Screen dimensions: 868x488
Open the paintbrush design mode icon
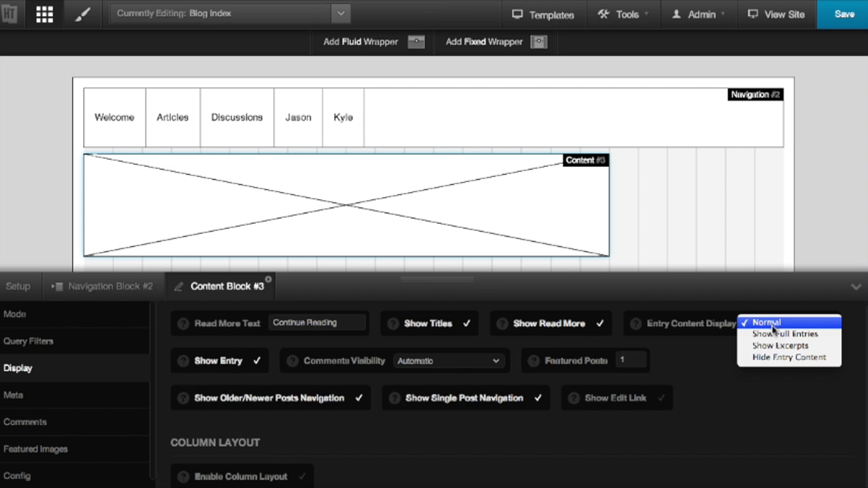pyautogui.click(x=82, y=14)
